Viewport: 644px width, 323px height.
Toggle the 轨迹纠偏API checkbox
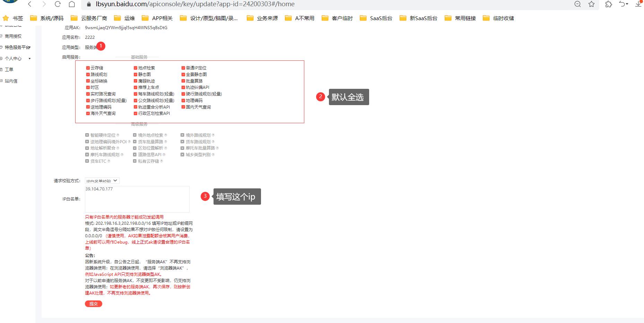[183, 87]
